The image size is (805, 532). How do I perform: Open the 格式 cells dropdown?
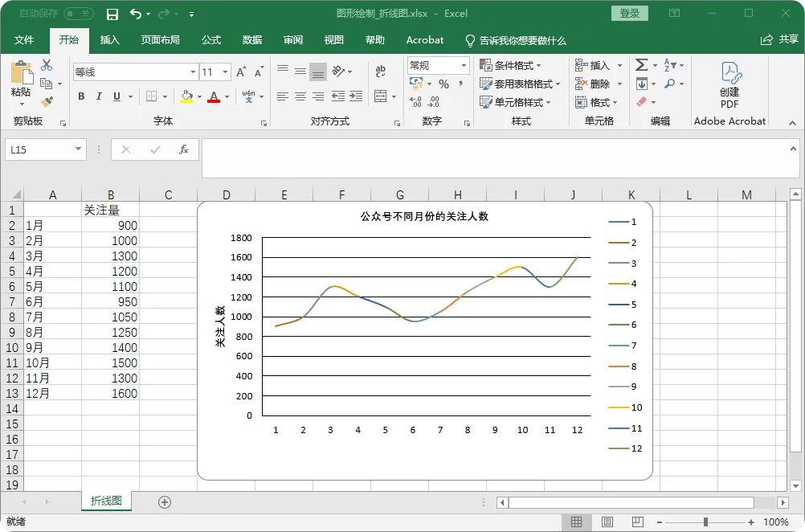click(615, 102)
